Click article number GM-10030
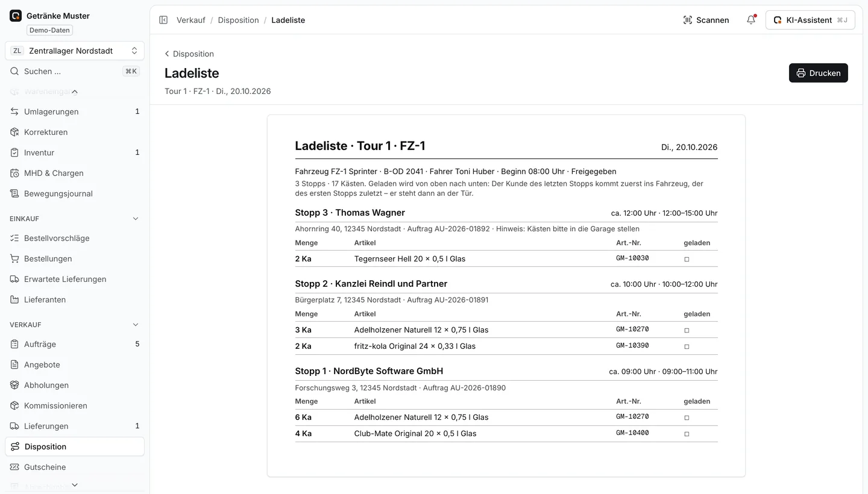 click(632, 258)
